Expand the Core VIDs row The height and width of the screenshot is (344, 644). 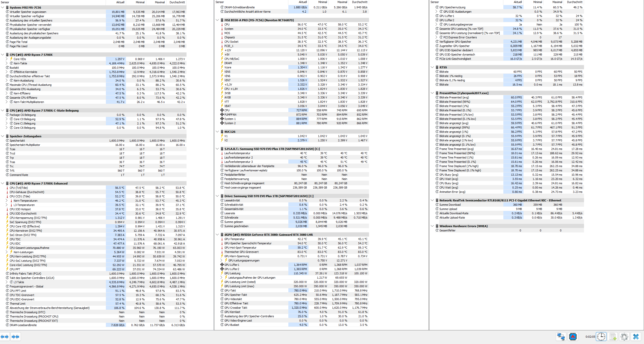point(7,59)
